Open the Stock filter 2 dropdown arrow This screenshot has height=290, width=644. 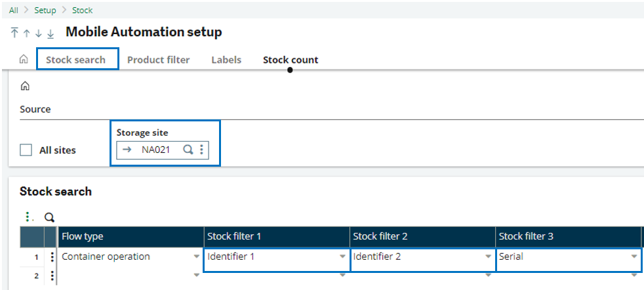pos(488,257)
